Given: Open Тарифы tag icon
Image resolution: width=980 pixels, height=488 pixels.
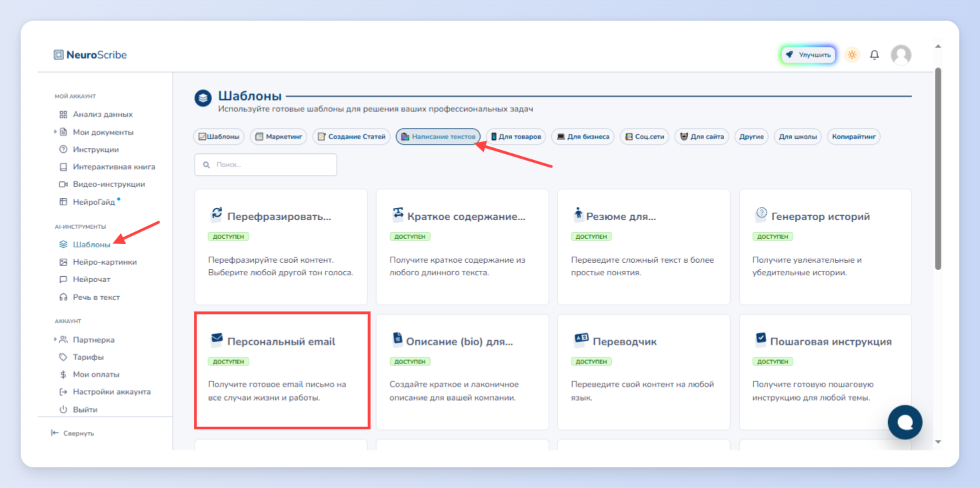Looking at the screenshot, I should (63, 357).
